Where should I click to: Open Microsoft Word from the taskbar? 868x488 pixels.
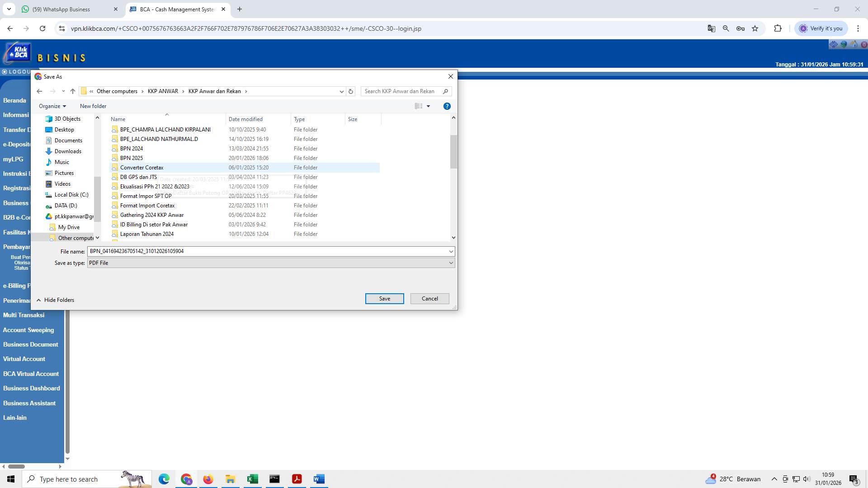click(319, 479)
